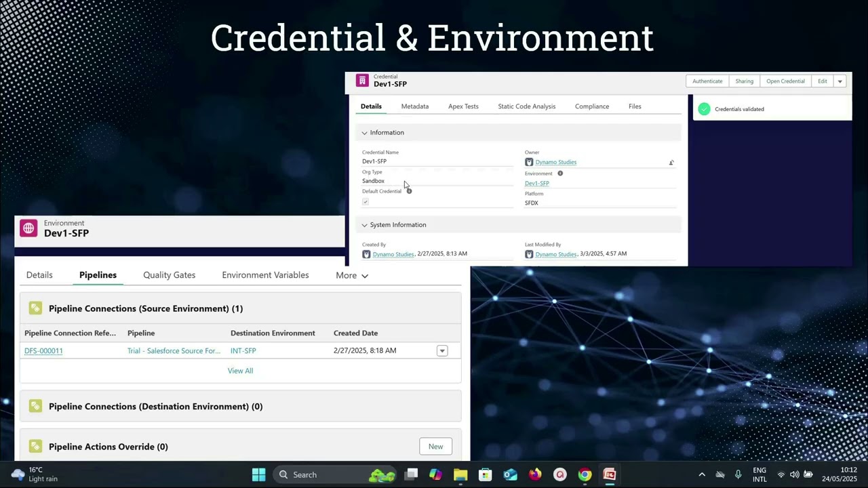Click the Owner avatar icon beside Dynamo Studies
Image resolution: width=868 pixels, height=488 pixels.
pos(529,162)
